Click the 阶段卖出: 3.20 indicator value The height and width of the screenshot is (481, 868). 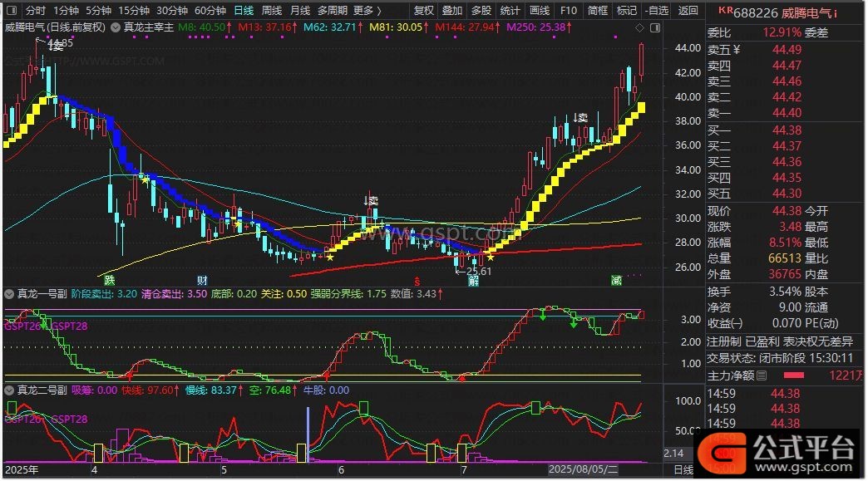coord(104,294)
